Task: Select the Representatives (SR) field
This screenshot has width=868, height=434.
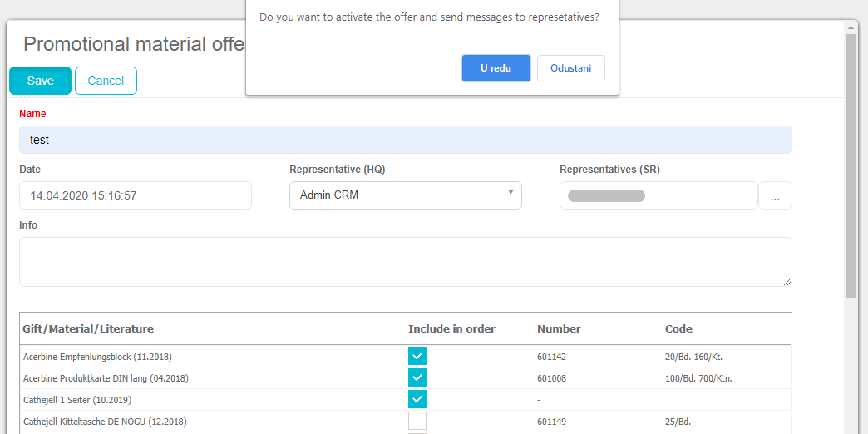Action: point(658,195)
